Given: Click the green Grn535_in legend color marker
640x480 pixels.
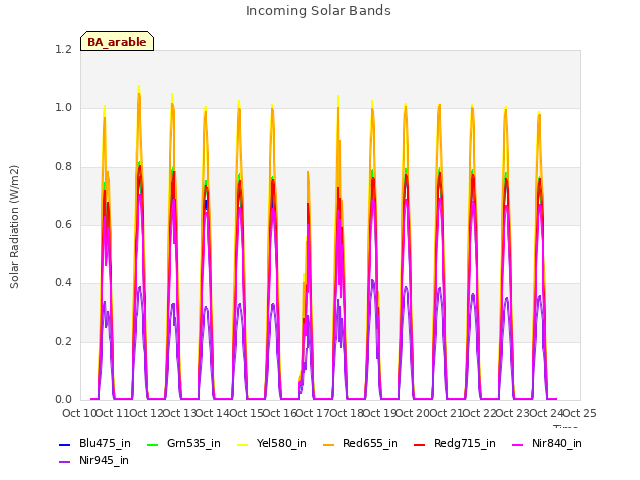Looking at the screenshot, I should tap(152, 444).
